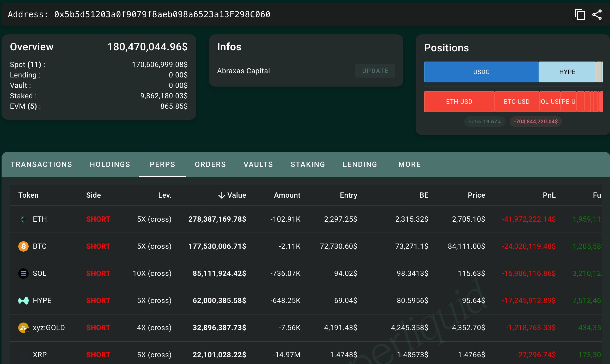Click SOL leverage 10X (cross)
Screen dimensions: 610x364
tap(152, 274)
